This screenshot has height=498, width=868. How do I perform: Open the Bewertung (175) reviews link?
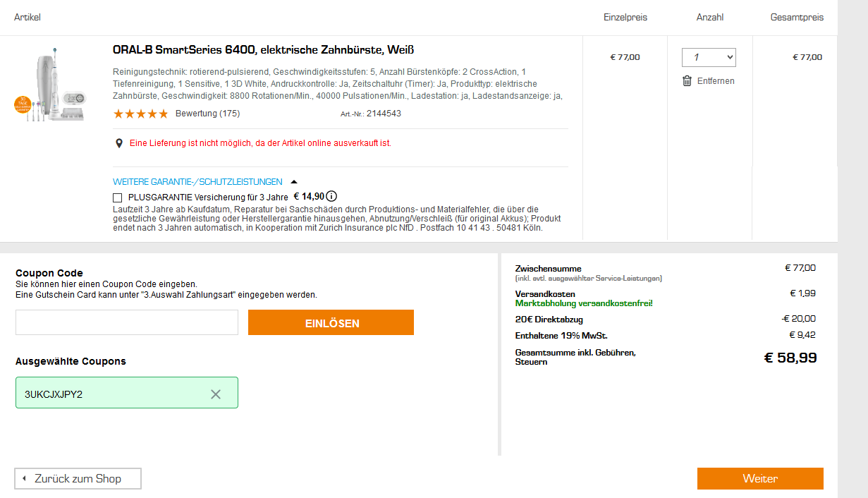coord(207,114)
